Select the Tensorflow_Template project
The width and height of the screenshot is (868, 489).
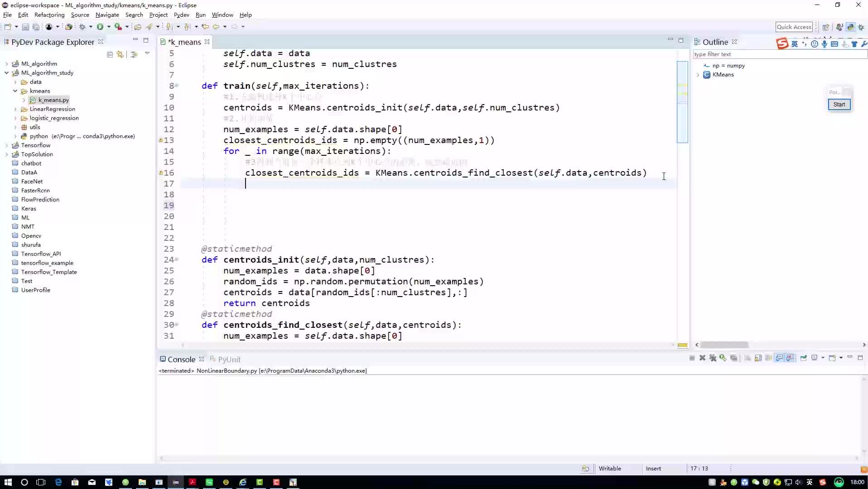(x=49, y=272)
